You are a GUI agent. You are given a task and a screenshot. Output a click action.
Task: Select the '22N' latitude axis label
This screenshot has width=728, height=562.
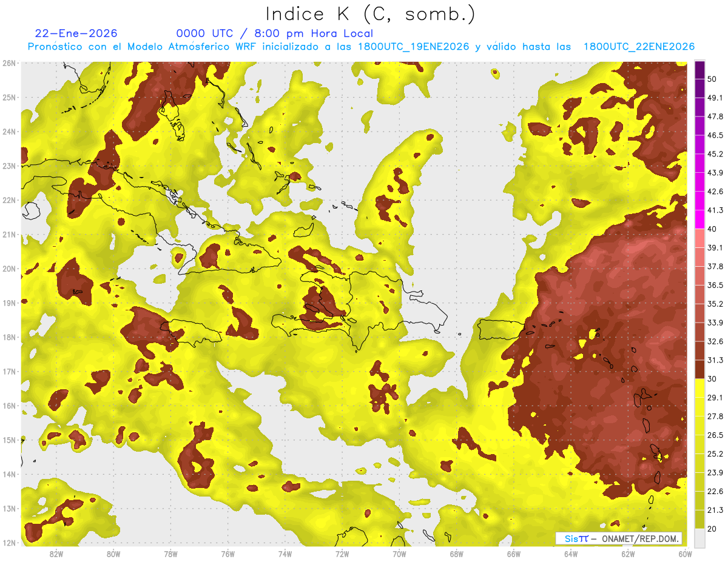click(x=9, y=200)
